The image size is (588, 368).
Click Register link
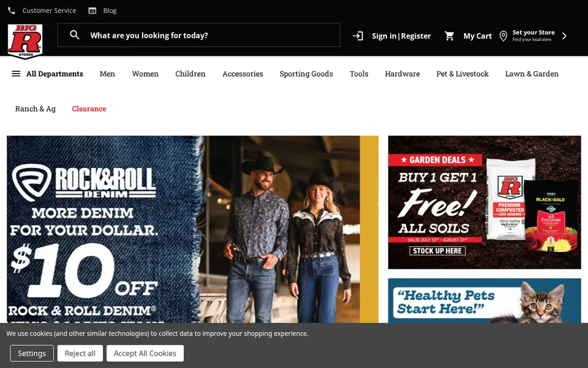click(416, 36)
